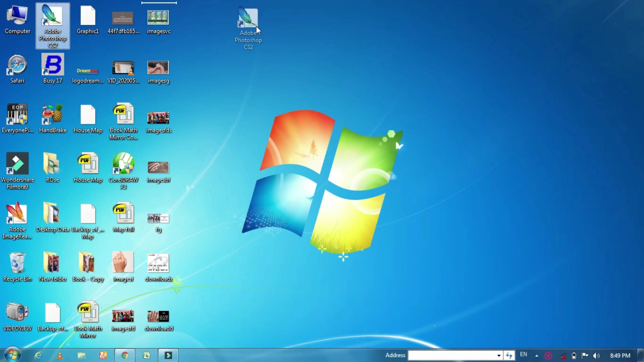Viewport: 644px width, 362px height.
Task: Select the Book Math Mirror Co... PDF
Action: coord(123,122)
